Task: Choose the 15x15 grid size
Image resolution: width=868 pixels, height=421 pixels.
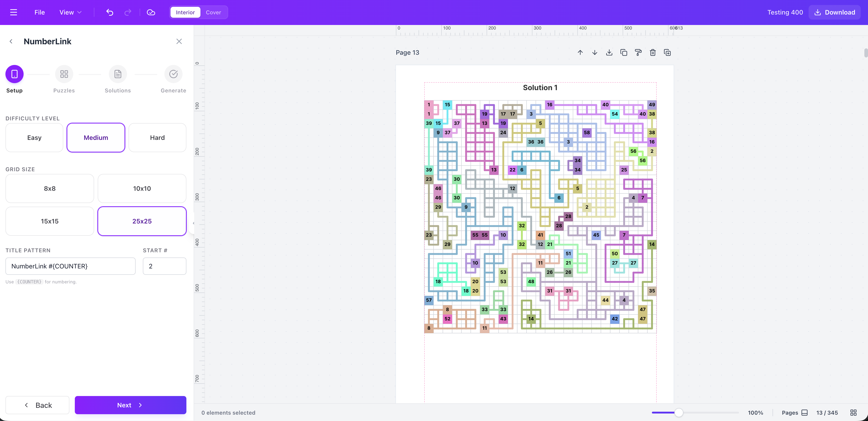Action: click(x=49, y=221)
